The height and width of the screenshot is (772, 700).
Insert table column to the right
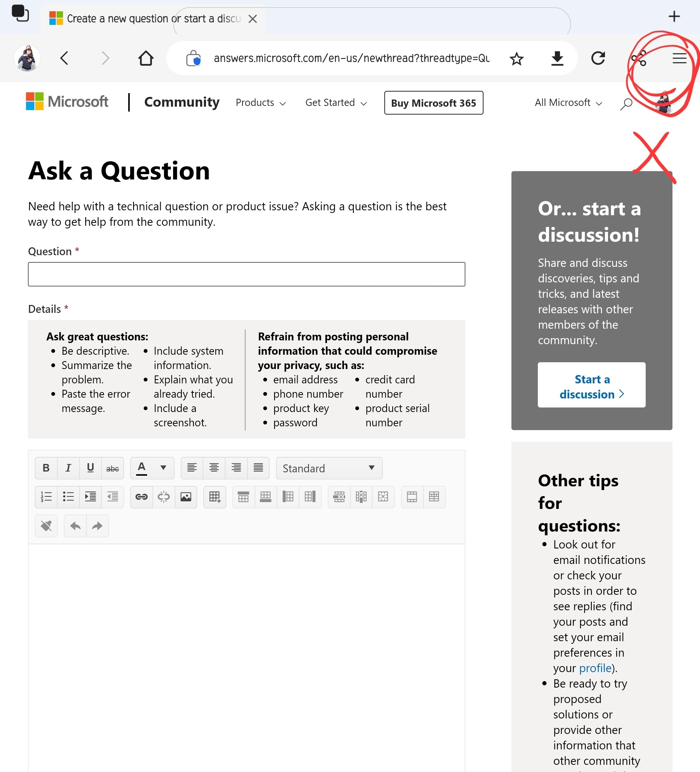tap(310, 497)
